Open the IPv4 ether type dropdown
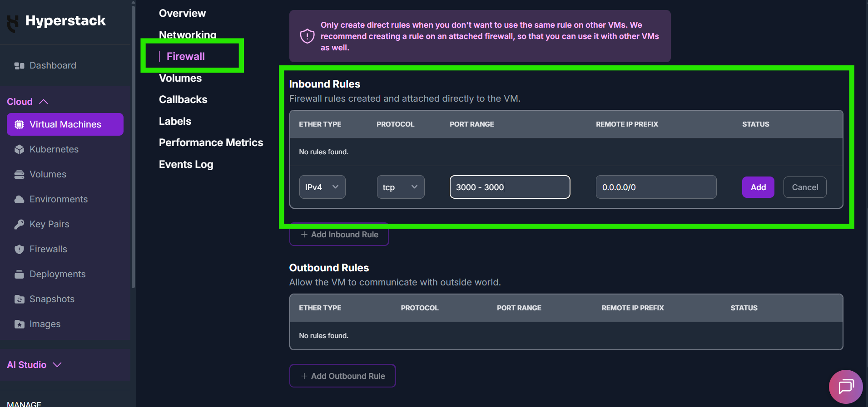This screenshot has height=407, width=868. pos(322,187)
